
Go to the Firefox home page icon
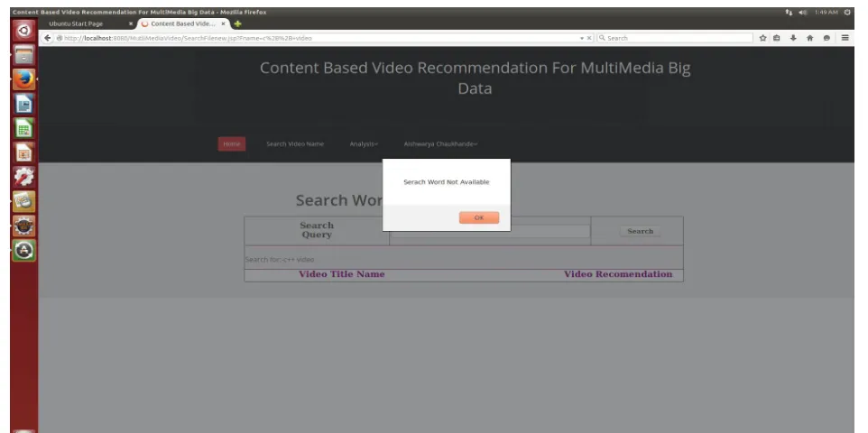810,38
